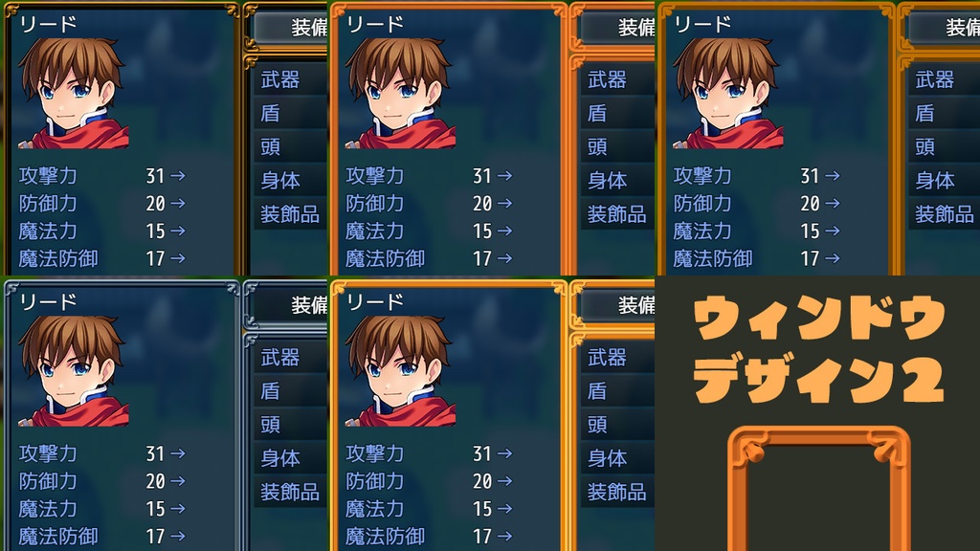Click hero portrait in top-right window

click(x=727, y=93)
